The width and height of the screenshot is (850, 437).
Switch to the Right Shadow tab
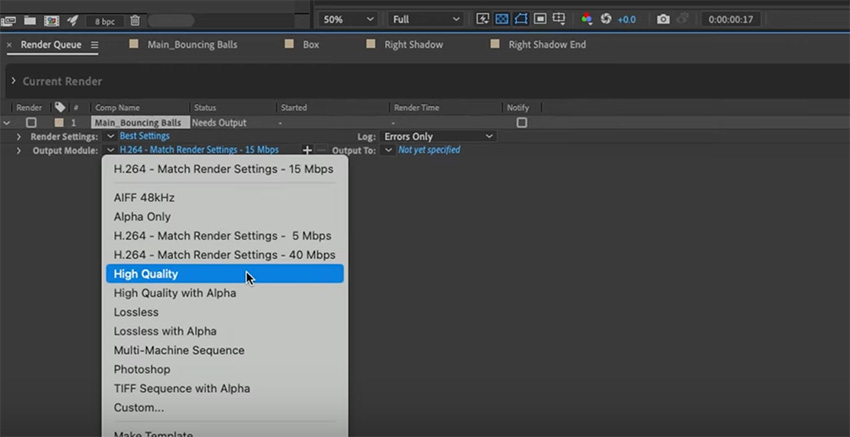[x=413, y=45]
